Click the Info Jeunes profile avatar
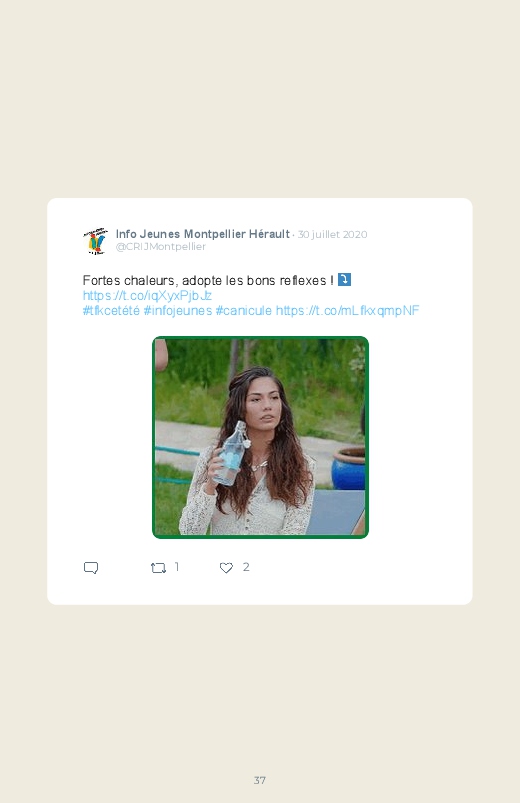 coord(96,241)
